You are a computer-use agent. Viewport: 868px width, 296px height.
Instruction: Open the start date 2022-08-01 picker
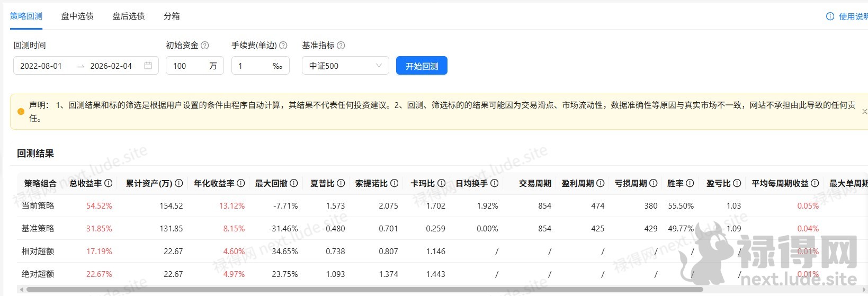(41, 66)
